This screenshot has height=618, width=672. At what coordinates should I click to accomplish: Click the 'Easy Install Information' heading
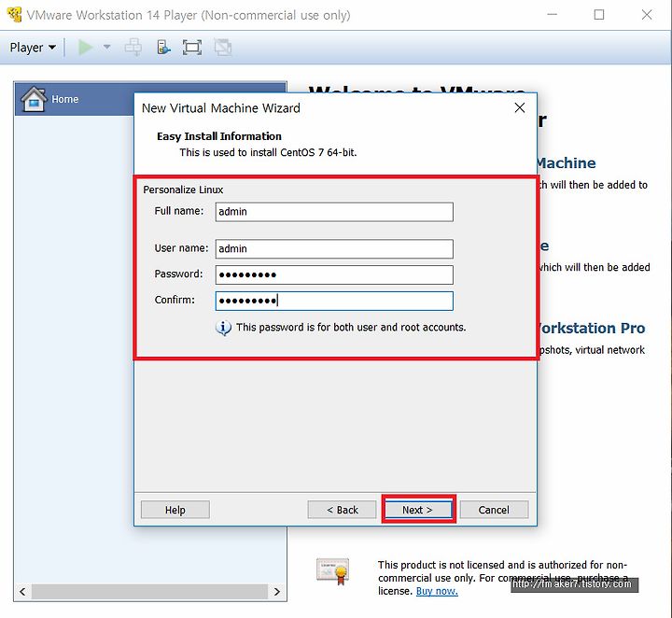(219, 136)
